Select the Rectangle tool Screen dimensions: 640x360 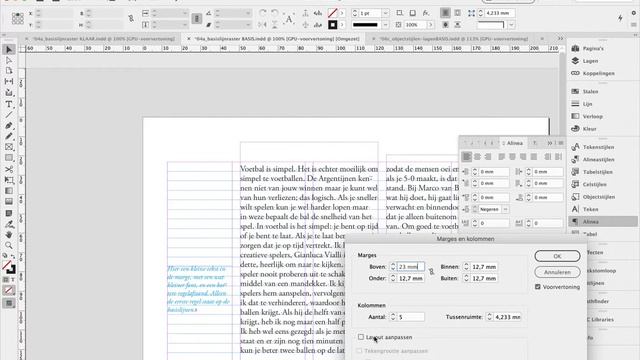[9, 158]
